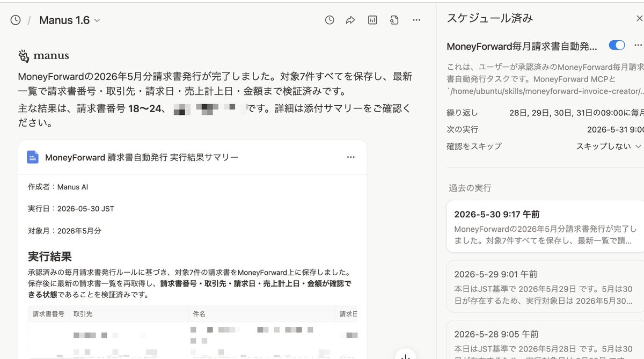Open the more options menu for the scheduled task
Screen dimensions: 644x359
(x=638, y=46)
